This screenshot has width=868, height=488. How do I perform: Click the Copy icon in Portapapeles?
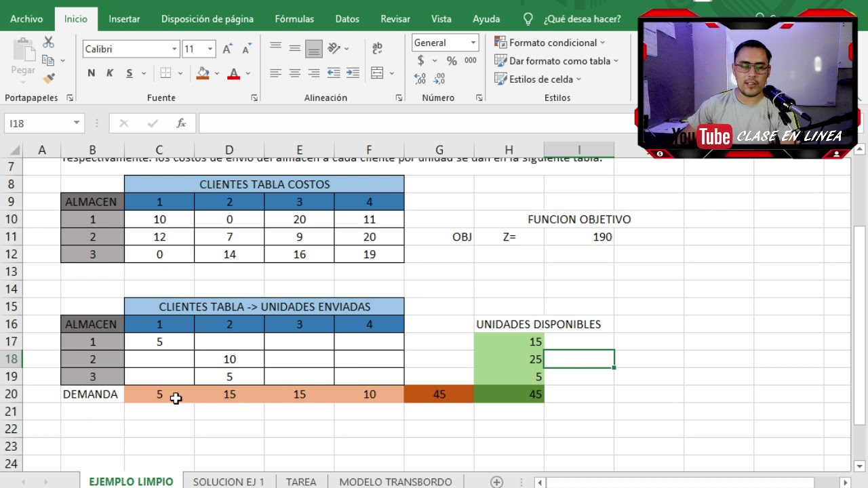48,60
